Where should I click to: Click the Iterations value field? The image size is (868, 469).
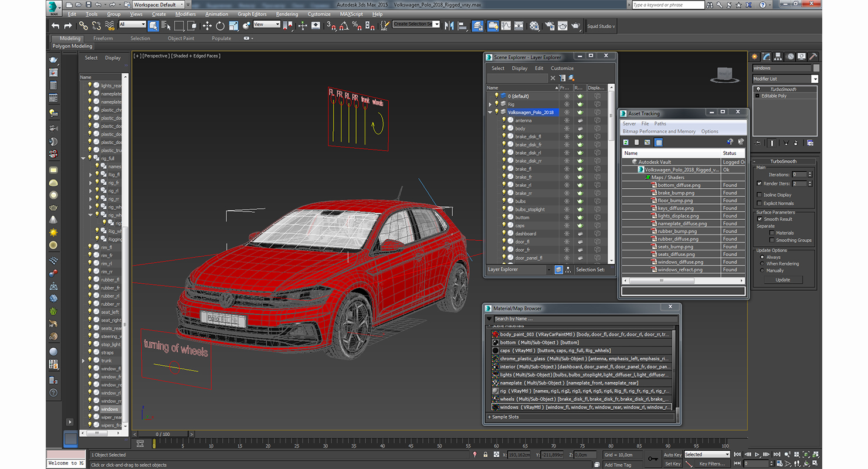tap(799, 174)
